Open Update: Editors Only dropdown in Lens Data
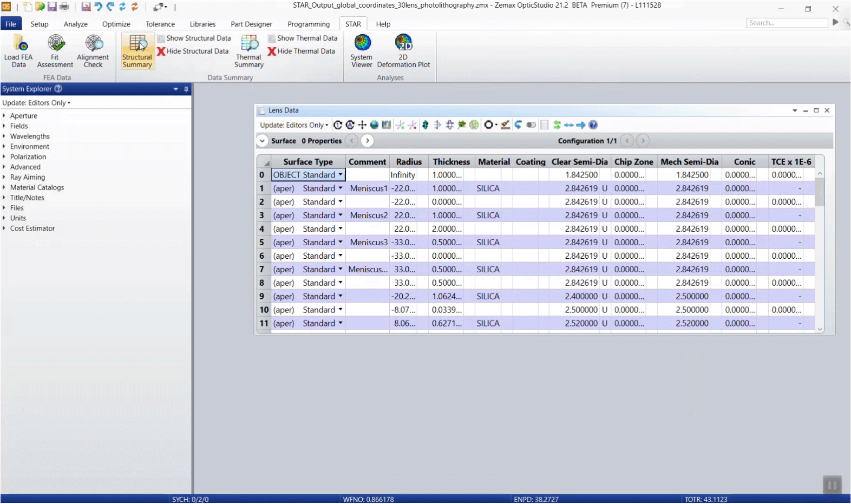The width and height of the screenshot is (851, 504). click(x=294, y=125)
